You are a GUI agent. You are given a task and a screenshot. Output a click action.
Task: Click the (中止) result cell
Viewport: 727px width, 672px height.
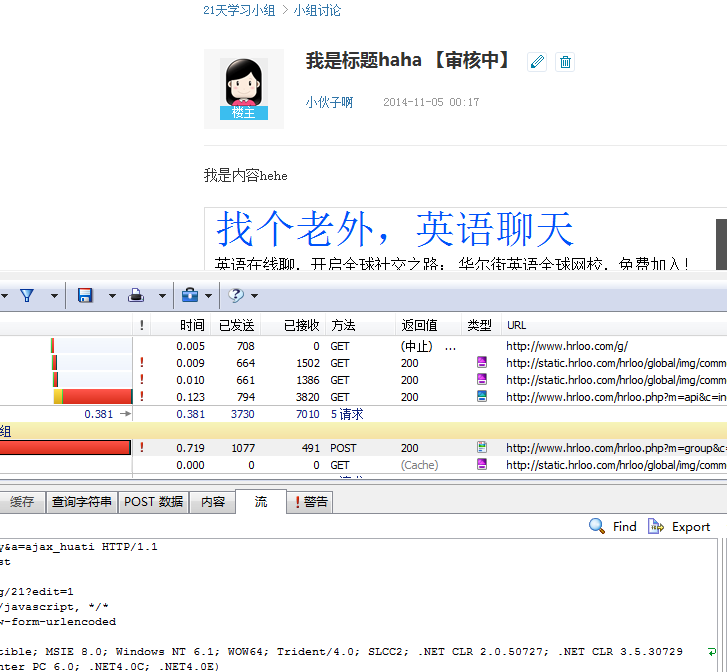click(x=416, y=346)
